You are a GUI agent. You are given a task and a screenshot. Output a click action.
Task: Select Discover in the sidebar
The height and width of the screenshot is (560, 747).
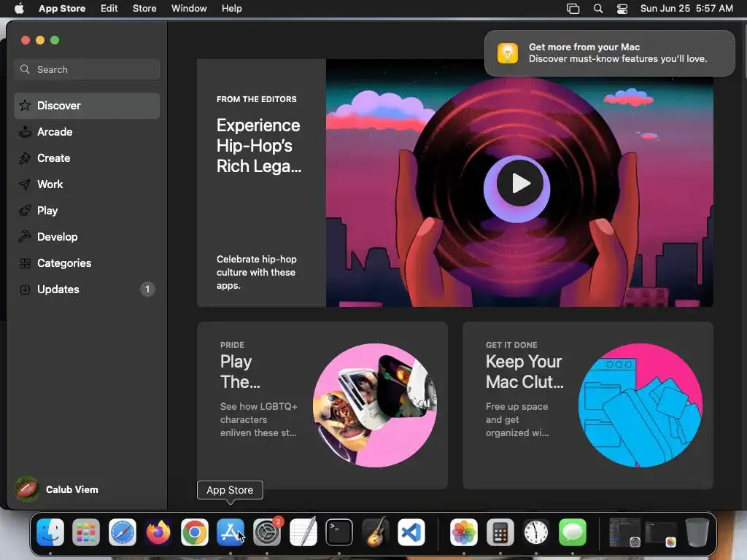click(87, 106)
